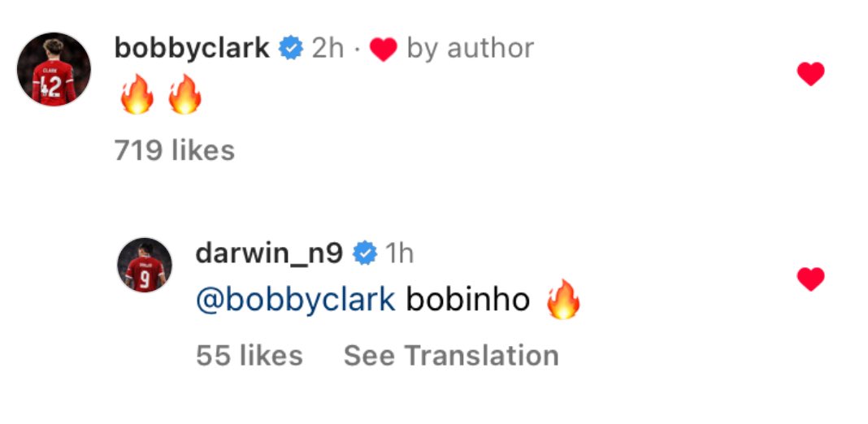The width and height of the screenshot is (868, 424).
Task: Click the blue verified badge beside bobbyclark
Action: (x=291, y=49)
